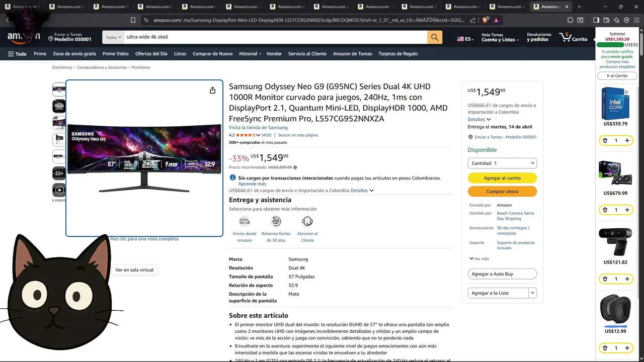The width and height of the screenshot is (644, 362).
Task: Toggle the browser sidebar panel icon
Action: 596,20
